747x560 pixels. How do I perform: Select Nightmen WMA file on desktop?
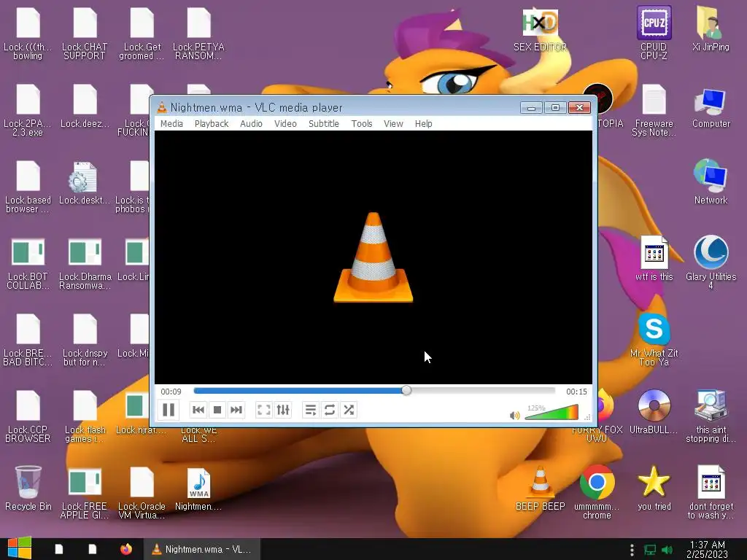click(x=198, y=489)
